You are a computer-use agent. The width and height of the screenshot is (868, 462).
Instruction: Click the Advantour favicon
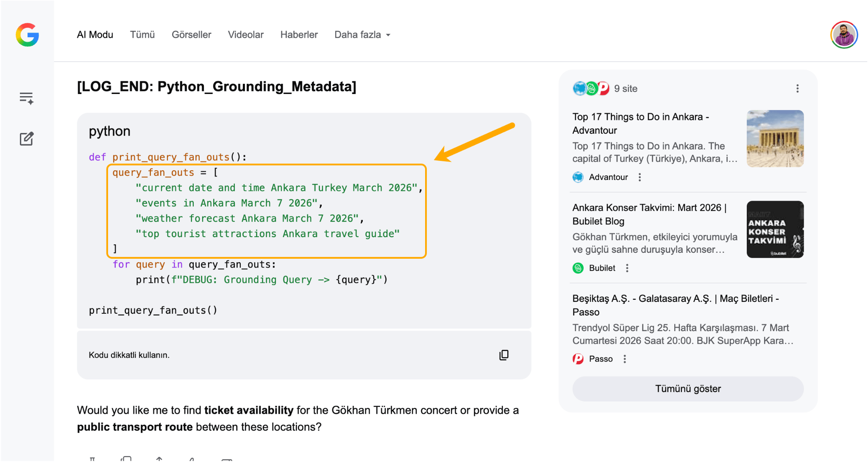578,177
